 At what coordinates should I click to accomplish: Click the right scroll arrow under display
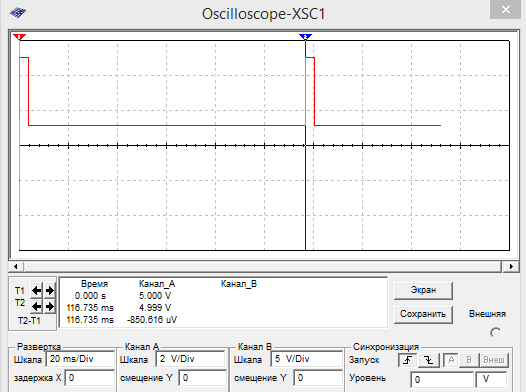[511, 267]
